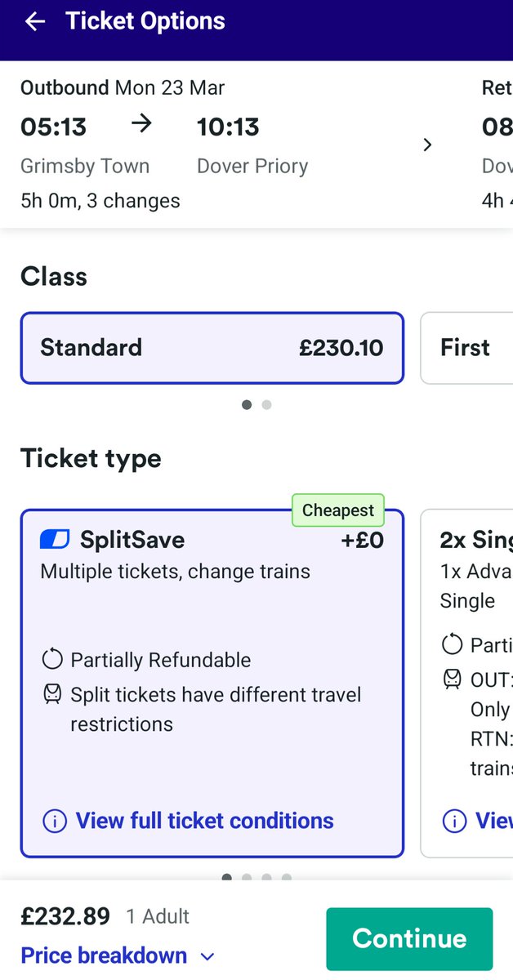Tap the train restrictions icon
Screen dimensions: 513x980
pyautogui.click(x=52, y=695)
